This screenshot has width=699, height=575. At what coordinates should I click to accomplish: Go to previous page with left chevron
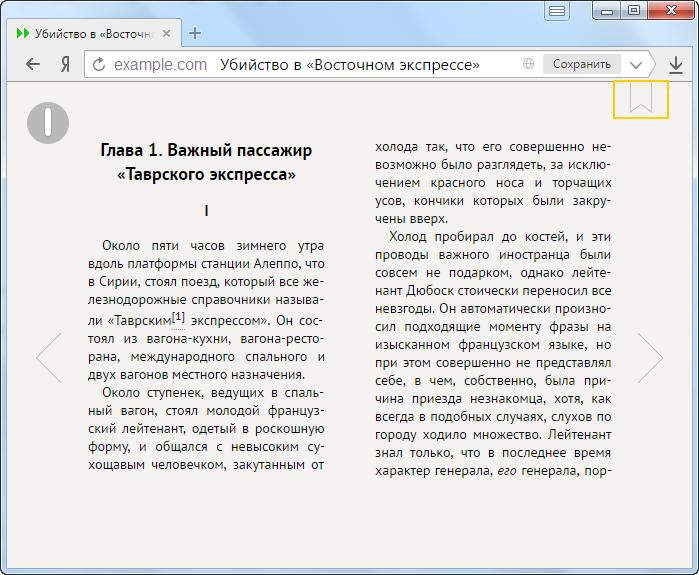(x=49, y=358)
